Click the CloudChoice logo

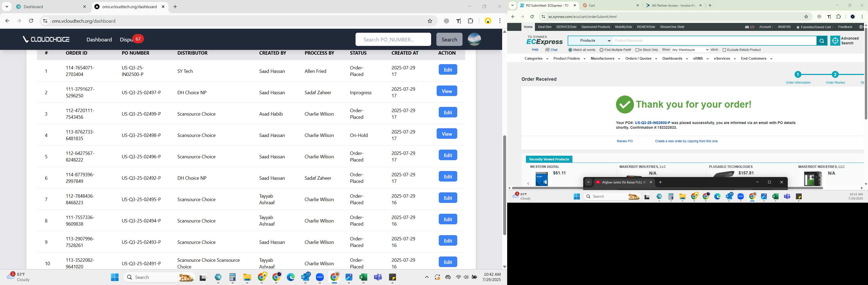click(x=46, y=39)
